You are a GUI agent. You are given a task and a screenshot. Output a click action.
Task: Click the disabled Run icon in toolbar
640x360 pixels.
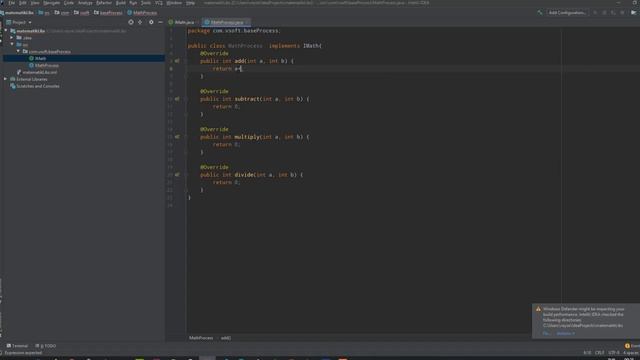[595, 13]
